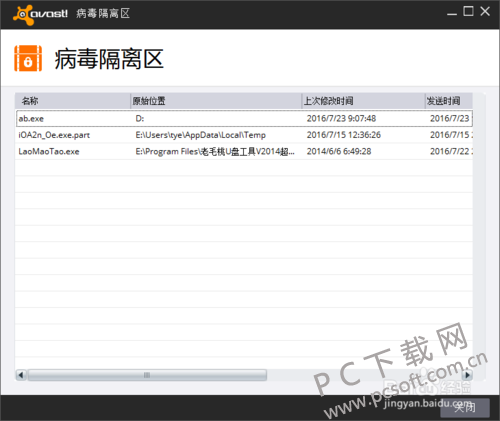The width and height of the screenshot is (500, 421).
Task: Select the LaoMaoTao.exe entry
Action: 244,152
